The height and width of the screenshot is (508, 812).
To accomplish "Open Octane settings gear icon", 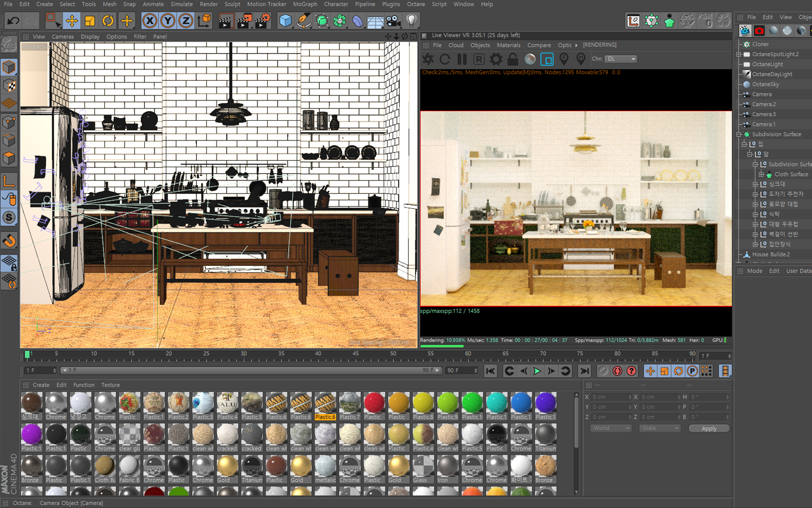I will click(496, 59).
